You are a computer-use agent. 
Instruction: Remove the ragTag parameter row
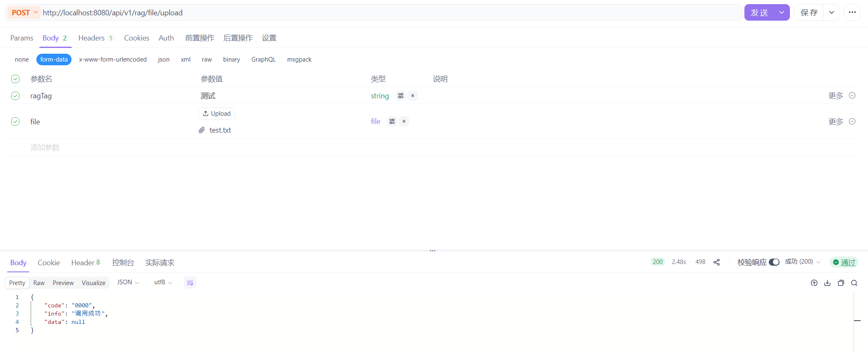coord(852,95)
